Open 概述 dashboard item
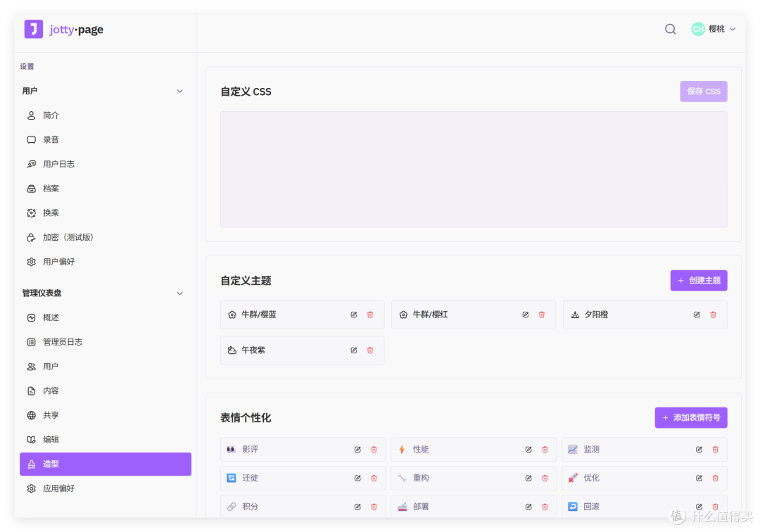Viewport: 760px width, 532px height. tap(105, 317)
